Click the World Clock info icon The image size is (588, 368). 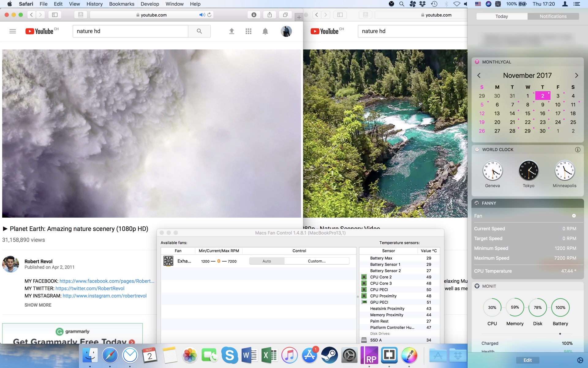pyautogui.click(x=578, y=150)
